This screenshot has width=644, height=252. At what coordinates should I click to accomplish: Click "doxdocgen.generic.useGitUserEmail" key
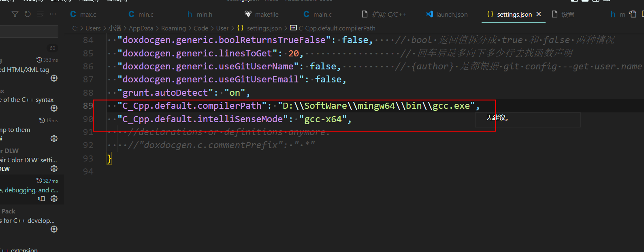[211, 80]
